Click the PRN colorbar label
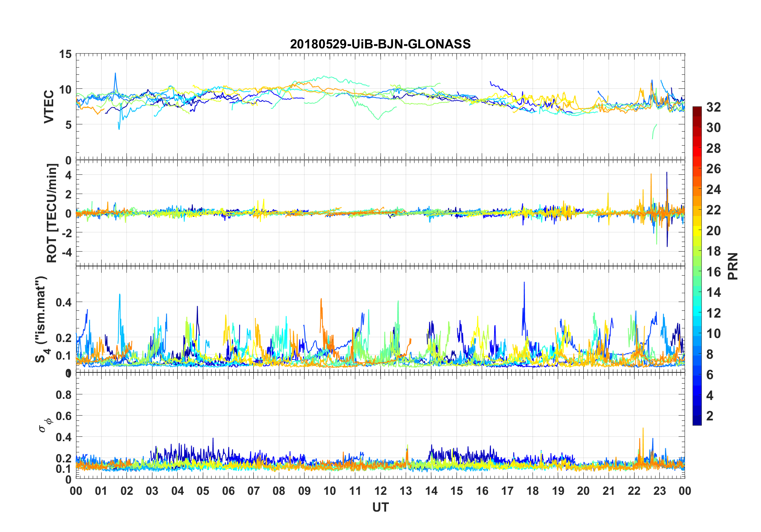761x532 pixels. point(733,266)
